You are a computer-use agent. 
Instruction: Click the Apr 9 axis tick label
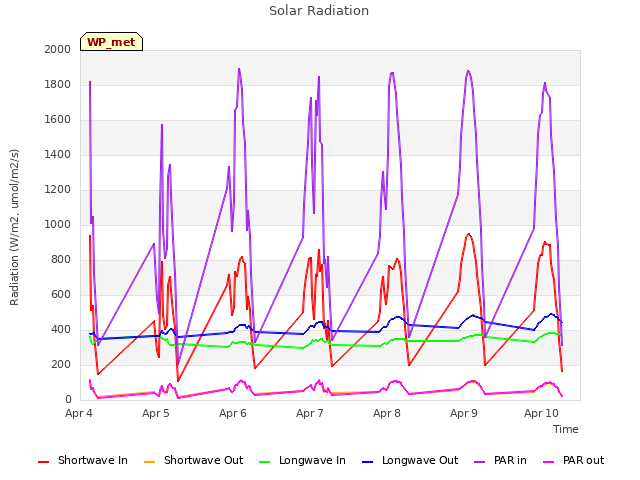pyautogui.click(x=464, y=413)
